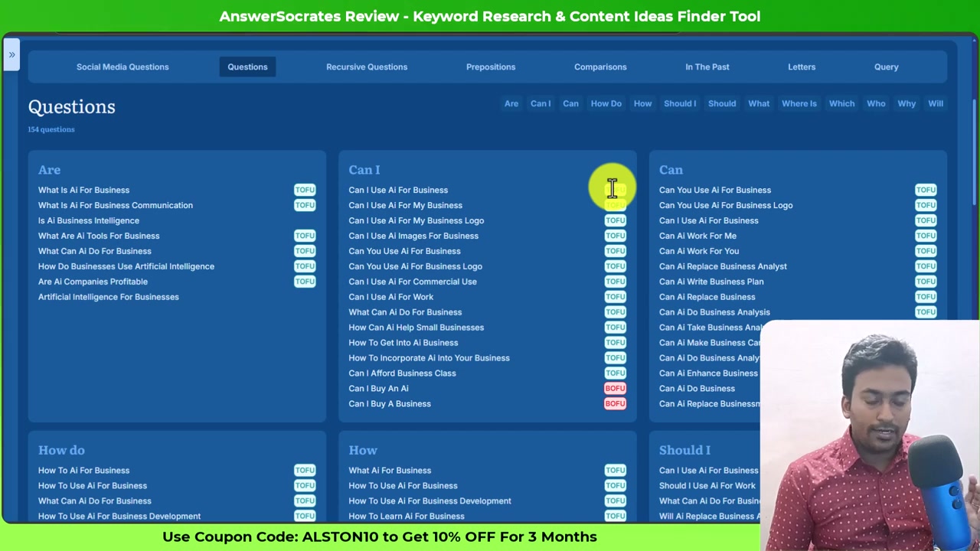
Task: Jump to the 'Should I' question filter
Action: point(680,103)
